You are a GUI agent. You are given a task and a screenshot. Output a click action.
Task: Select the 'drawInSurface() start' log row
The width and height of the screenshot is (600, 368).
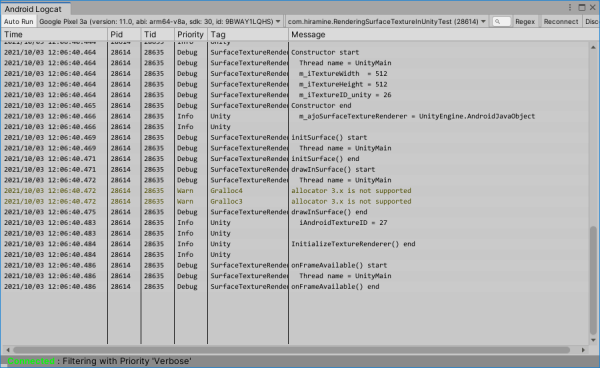pos(295,169)
